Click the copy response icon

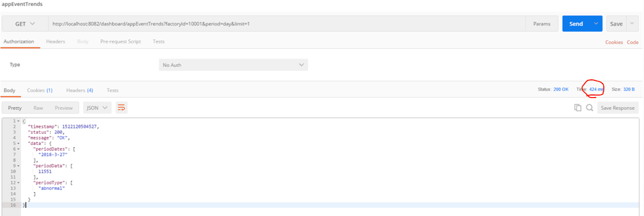[x=578, y=108]
